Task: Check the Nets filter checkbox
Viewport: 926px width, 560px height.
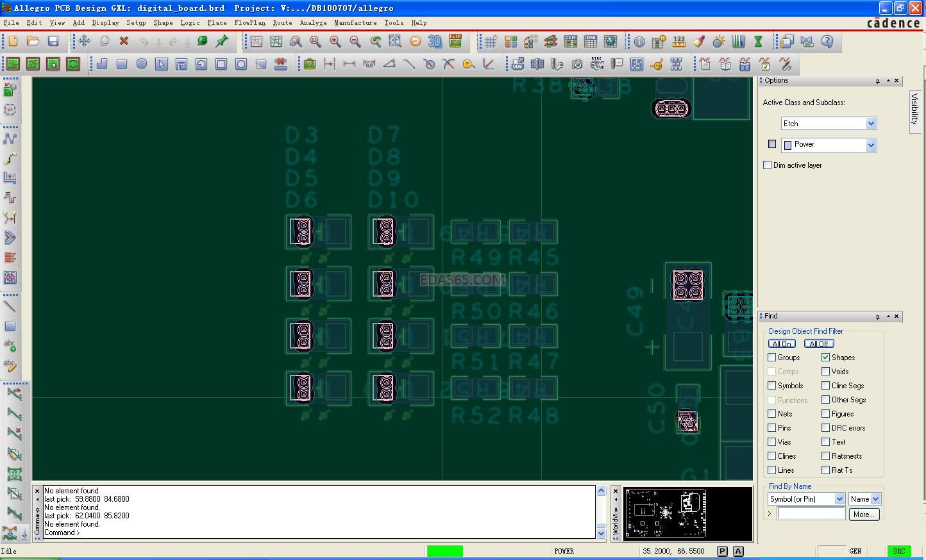Action: pos(772,414)
